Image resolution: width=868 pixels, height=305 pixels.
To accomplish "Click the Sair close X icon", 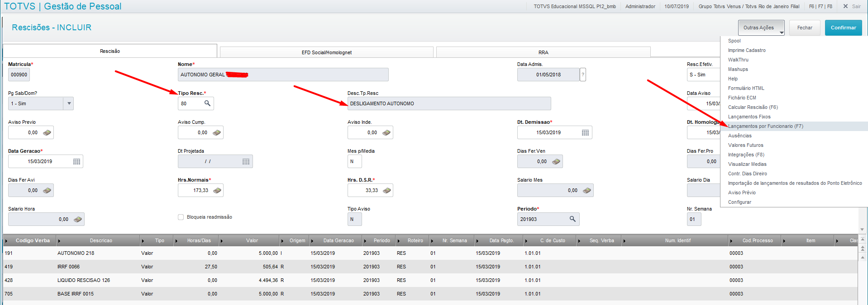I will [x=845, y=6].
